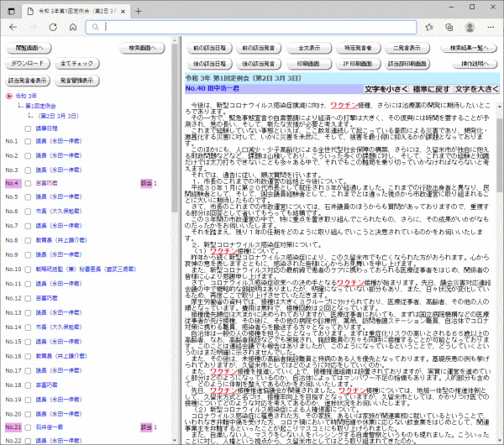504x445 pixels.
Task: Tick the checkbox for No.16 教育長
Action: pyautogui.click(x=28, y=356)
